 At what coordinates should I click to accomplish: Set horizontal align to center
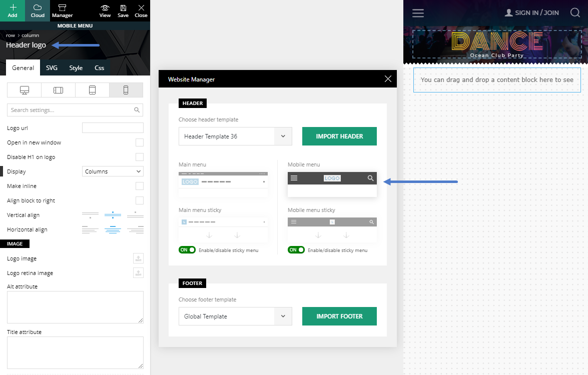(113, 229)
